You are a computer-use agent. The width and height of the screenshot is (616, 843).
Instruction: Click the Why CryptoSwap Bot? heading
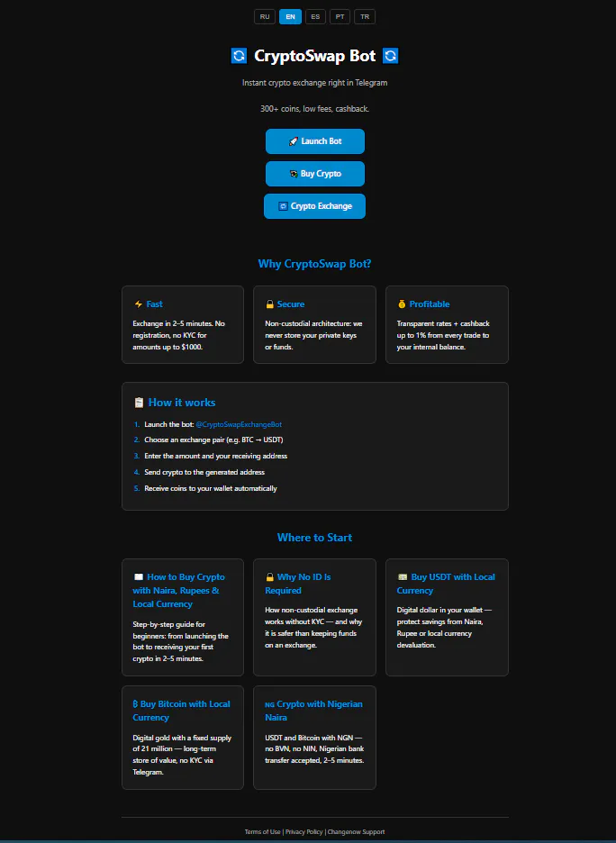314,264
